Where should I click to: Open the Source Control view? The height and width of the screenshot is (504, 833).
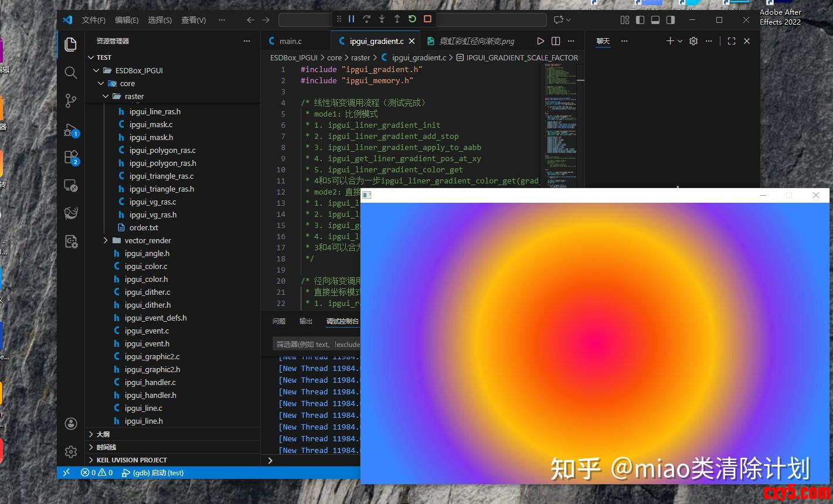[x=71, y=101]
